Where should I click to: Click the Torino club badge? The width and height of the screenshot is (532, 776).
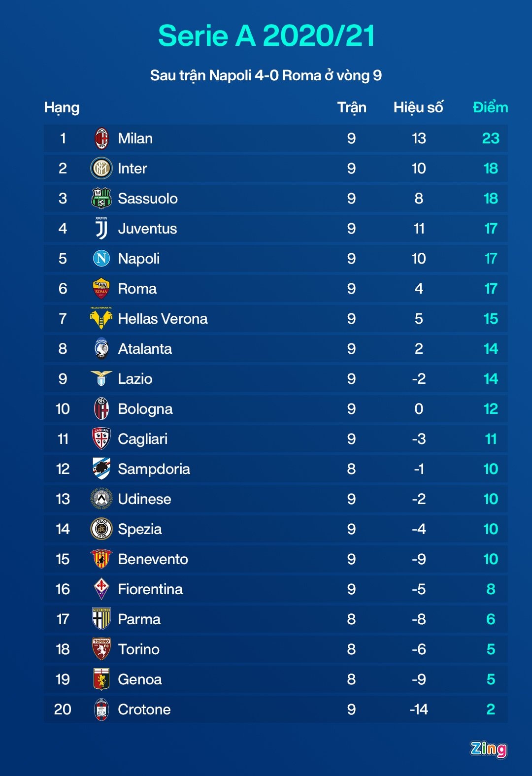click(101, 649)
